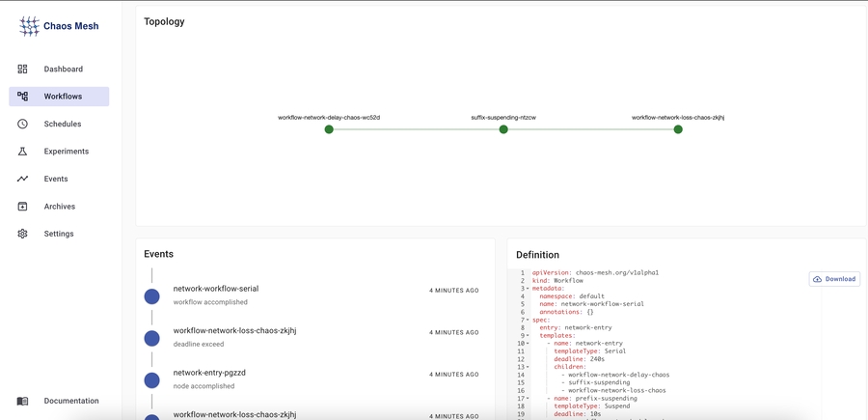Click the Experiments flask icon

click(x=22, y=152)
